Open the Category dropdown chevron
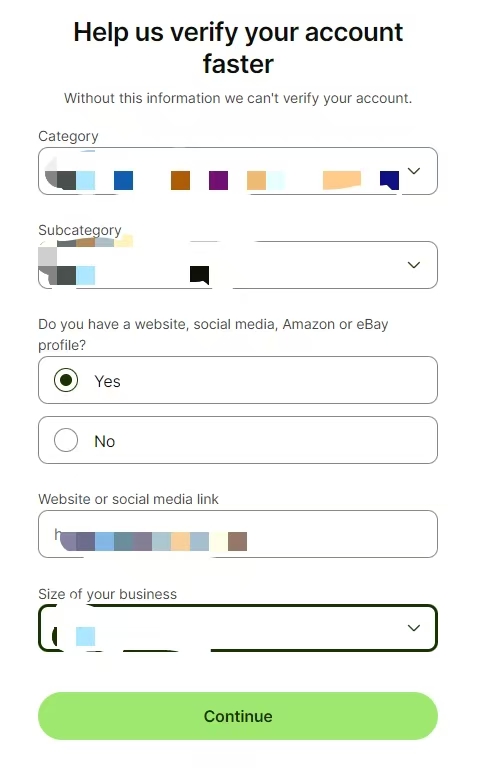Screen dimensions: 485x768 [414, 171]
